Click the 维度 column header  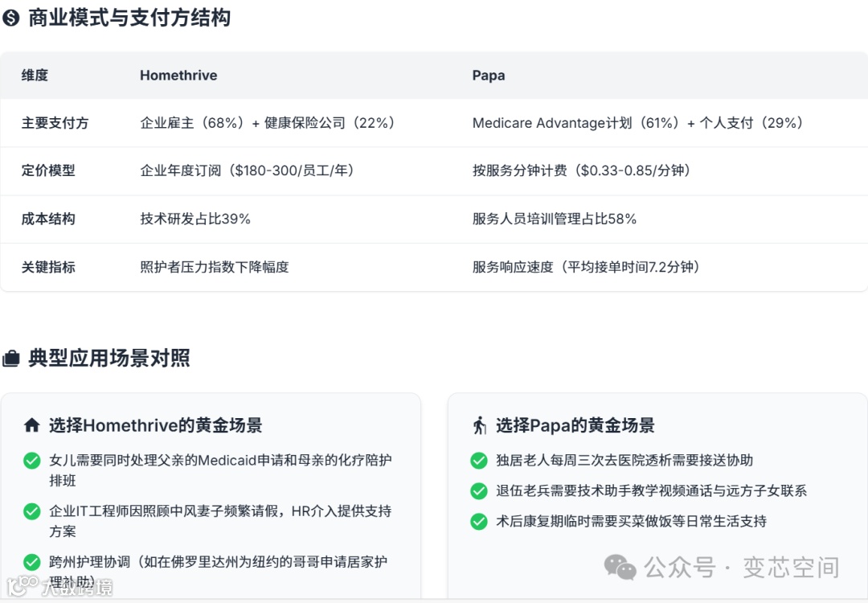35,76
